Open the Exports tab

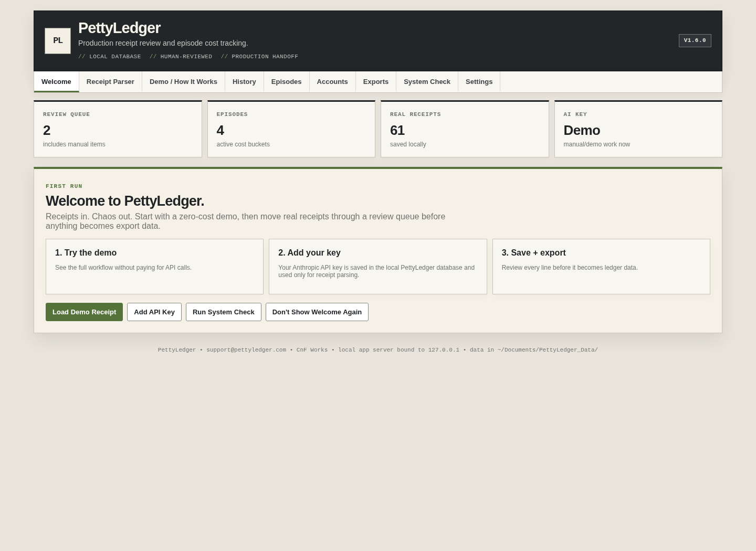tap(376, 82)
